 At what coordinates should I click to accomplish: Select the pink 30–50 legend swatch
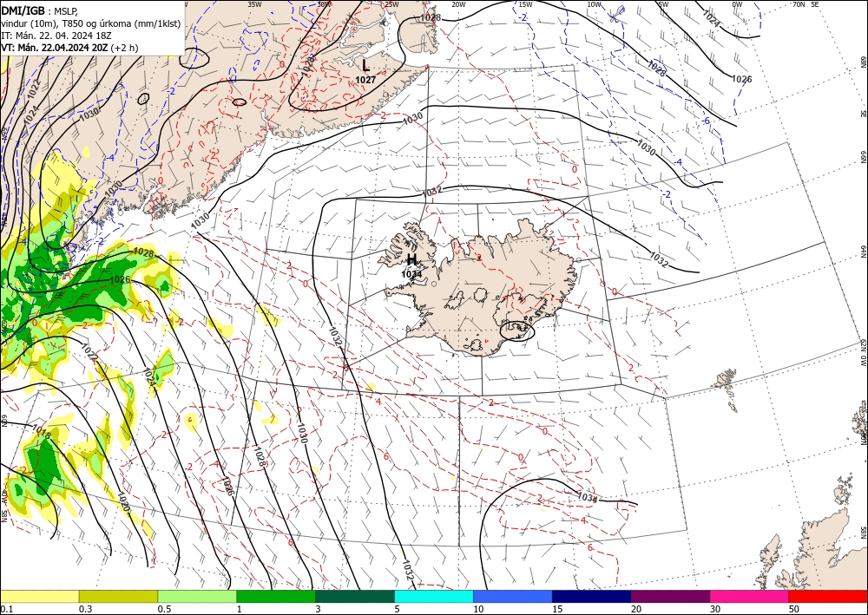click(x=750, y=596)
